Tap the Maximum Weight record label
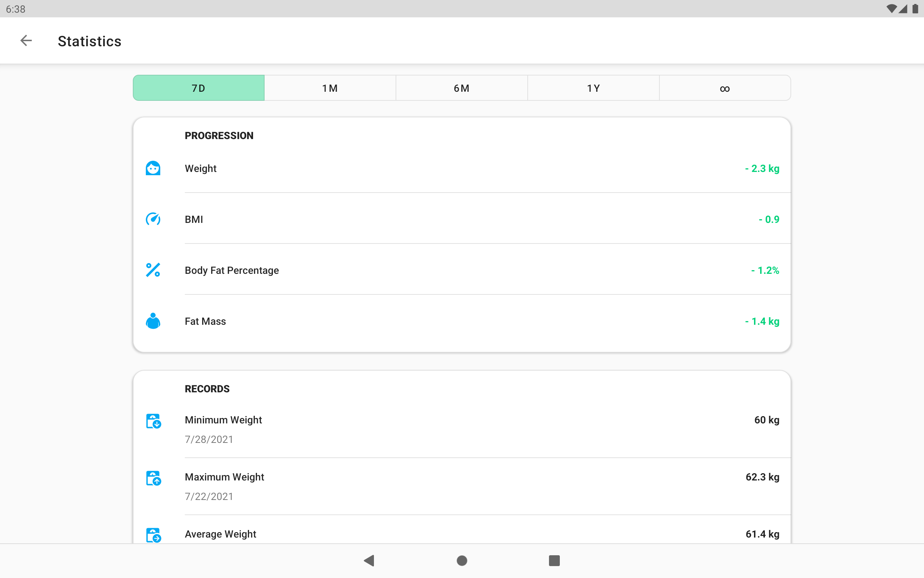 click(225, 477)
